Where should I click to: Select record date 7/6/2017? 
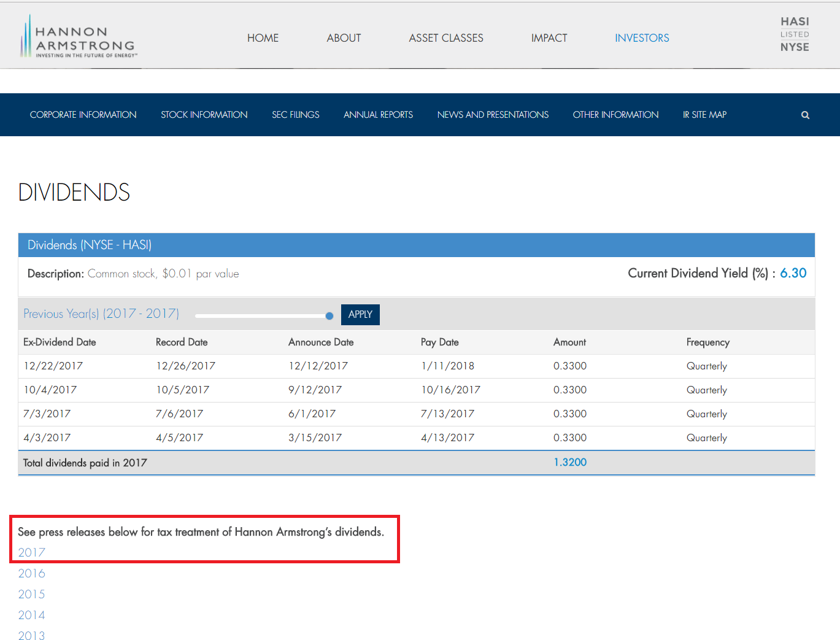click(179, 414)
